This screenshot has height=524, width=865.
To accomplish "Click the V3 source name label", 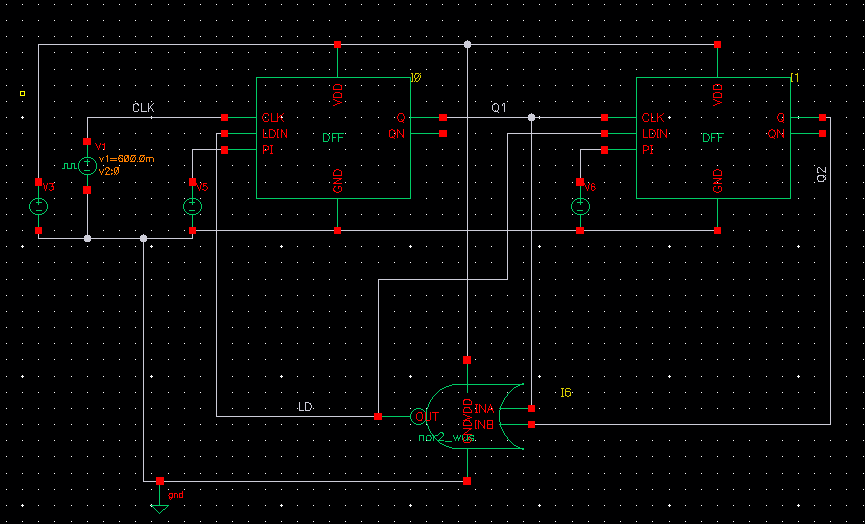I will coord(49,187).
